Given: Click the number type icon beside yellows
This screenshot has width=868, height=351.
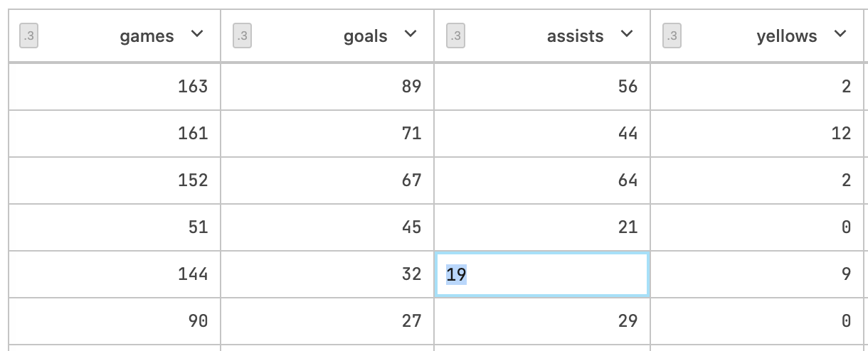Looking at the screenshot, I should 672,36.
